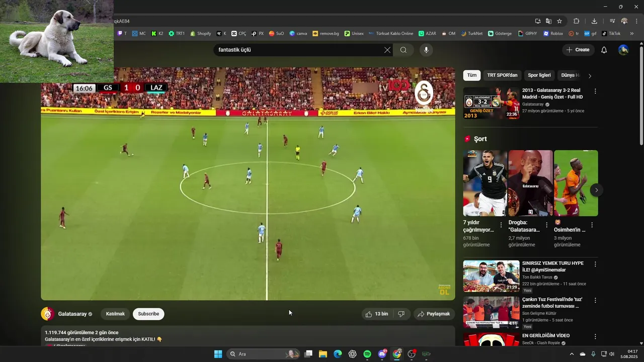Open options for EN GERİLDİĞİM VİDEO

[x=595, y=336]
